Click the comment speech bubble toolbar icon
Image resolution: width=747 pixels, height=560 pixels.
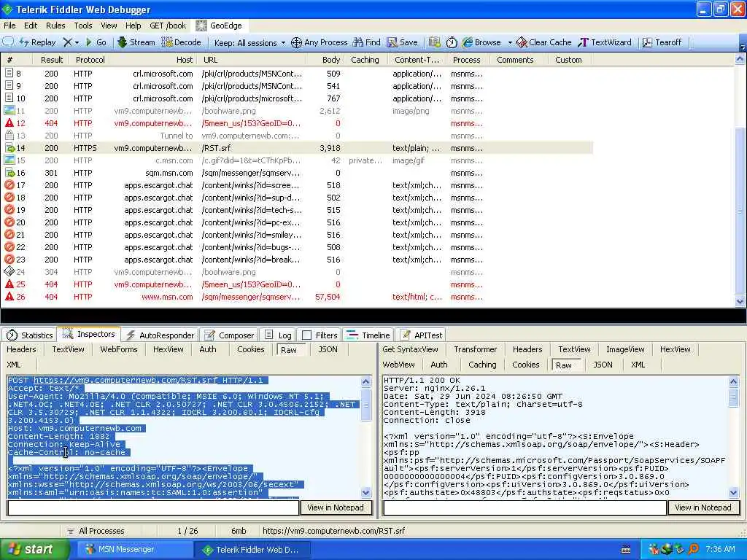(x=8, y=42)
